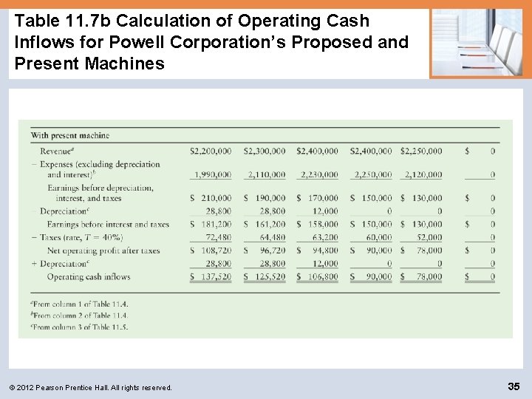Click the $2,300,000 revenue value
532x399 pixels.
(x=265, y=151)
